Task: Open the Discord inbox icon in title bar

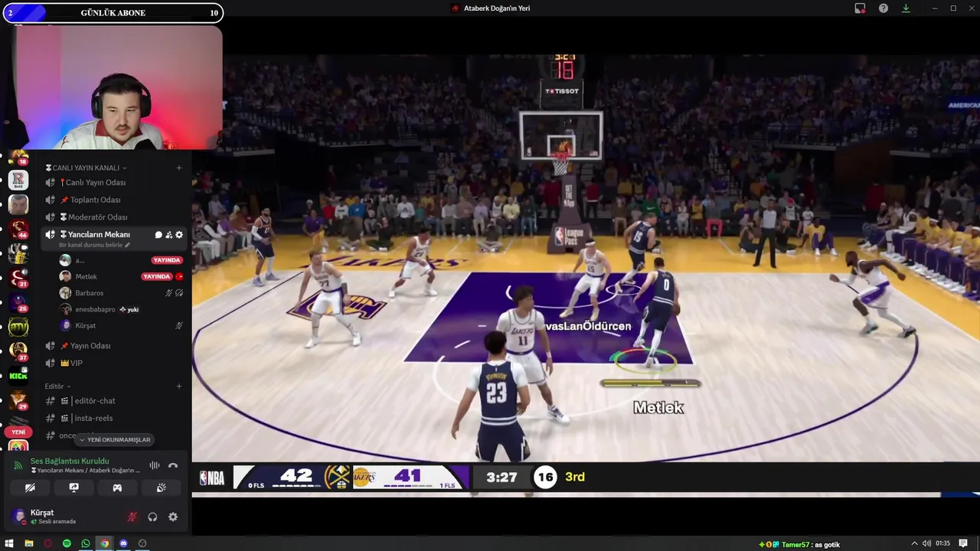Action: pyautogui.click(x=860, y=8)
